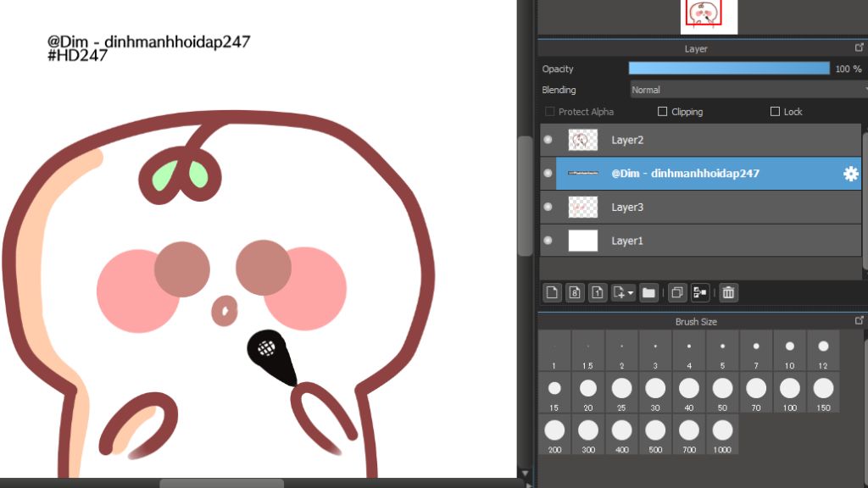
Task: Choose brush size 5
Action: click(722, 351)
